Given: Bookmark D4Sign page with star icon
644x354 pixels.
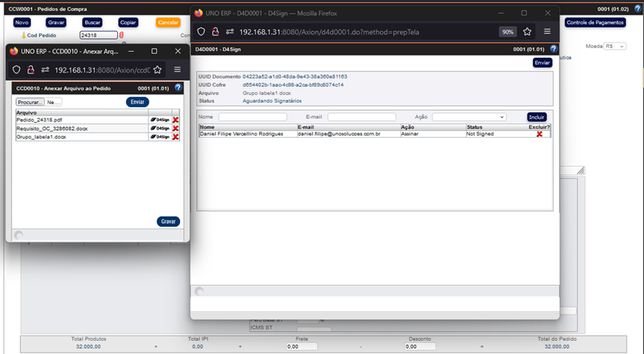Looking at the screenshot, I should coord(527,32).
